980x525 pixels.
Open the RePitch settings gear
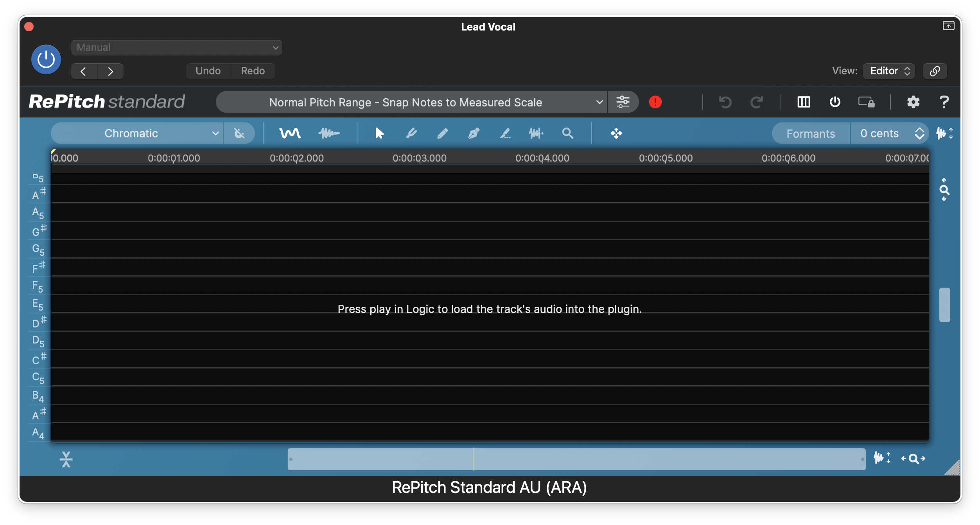point(913,102)
